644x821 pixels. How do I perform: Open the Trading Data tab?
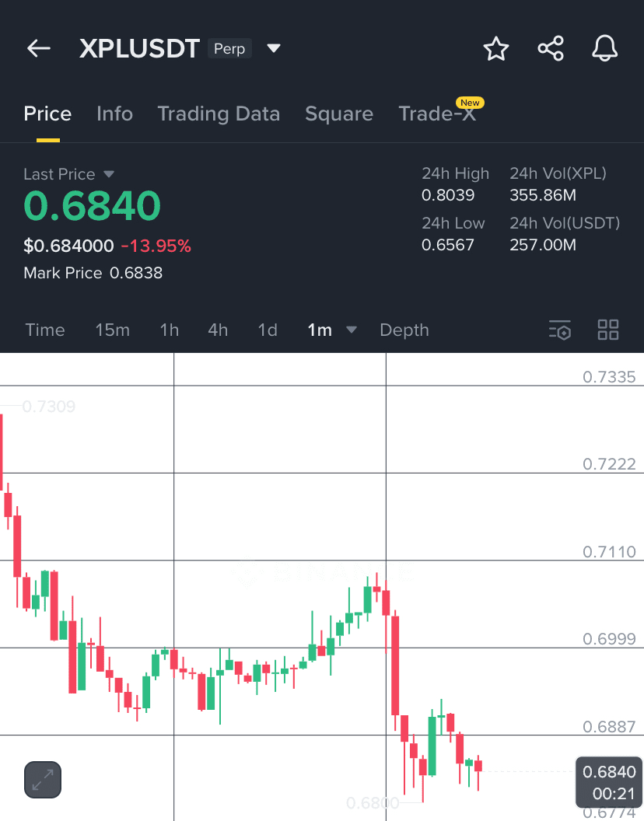pos(219,114)
